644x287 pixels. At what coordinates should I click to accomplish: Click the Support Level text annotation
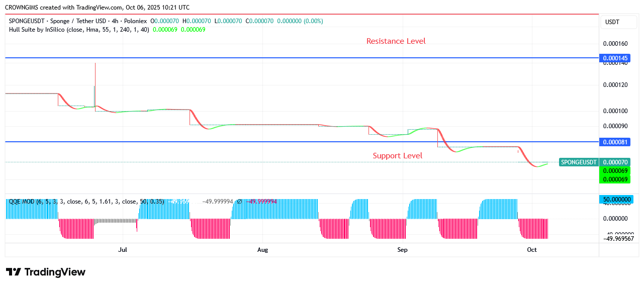point(397,156)
